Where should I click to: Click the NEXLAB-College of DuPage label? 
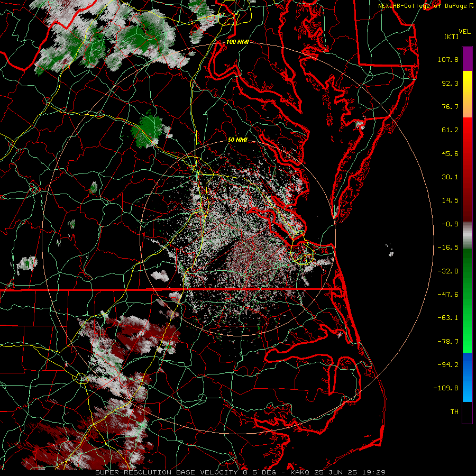pyautogui.click(x=425, y=6)
